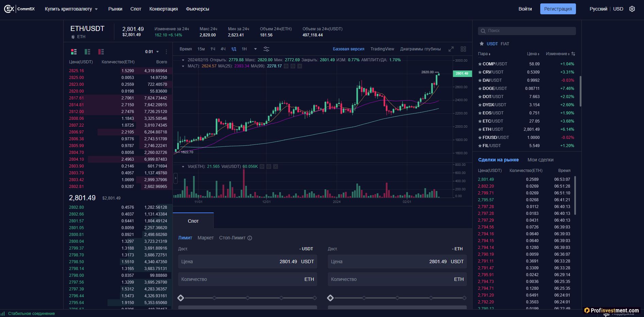Viewport: 644px width, 317px height.
Task: Switch markets list to FIAT tab
Action: point(505,44)
